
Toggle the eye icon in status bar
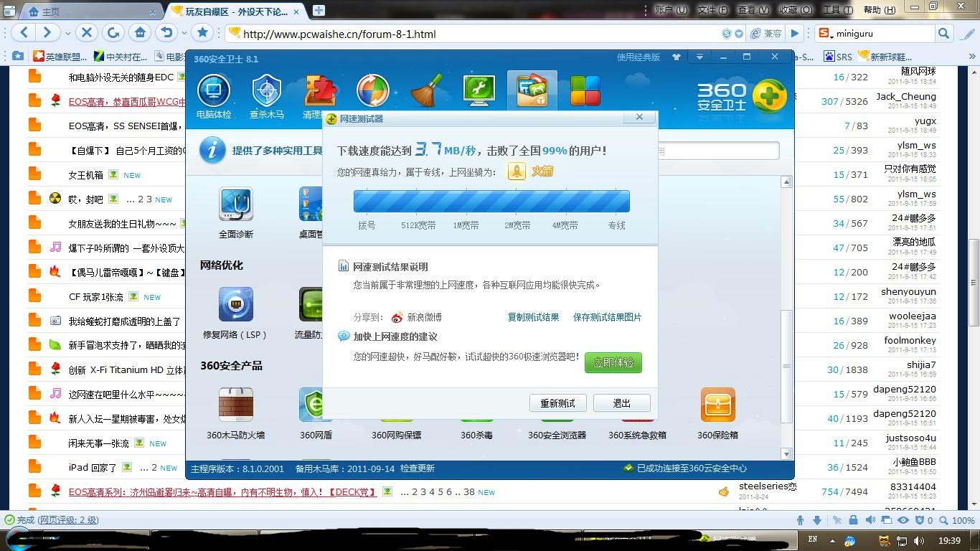coord(903,520)
